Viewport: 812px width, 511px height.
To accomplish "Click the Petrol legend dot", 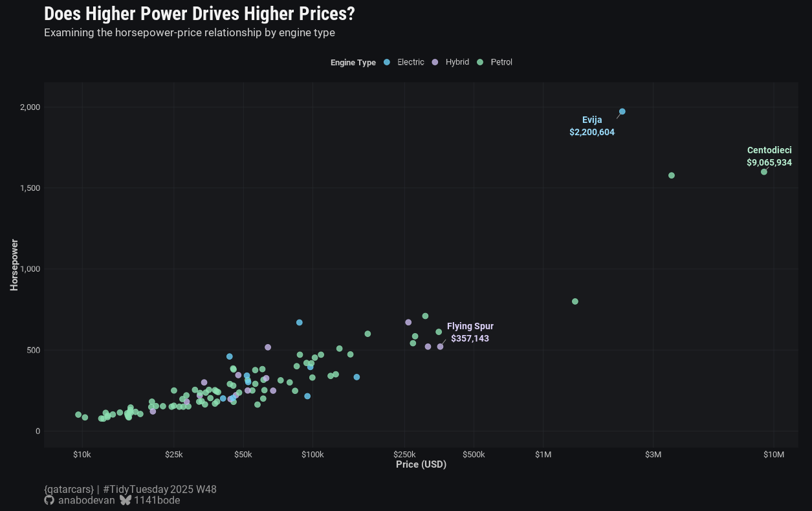I will [480, 62].
